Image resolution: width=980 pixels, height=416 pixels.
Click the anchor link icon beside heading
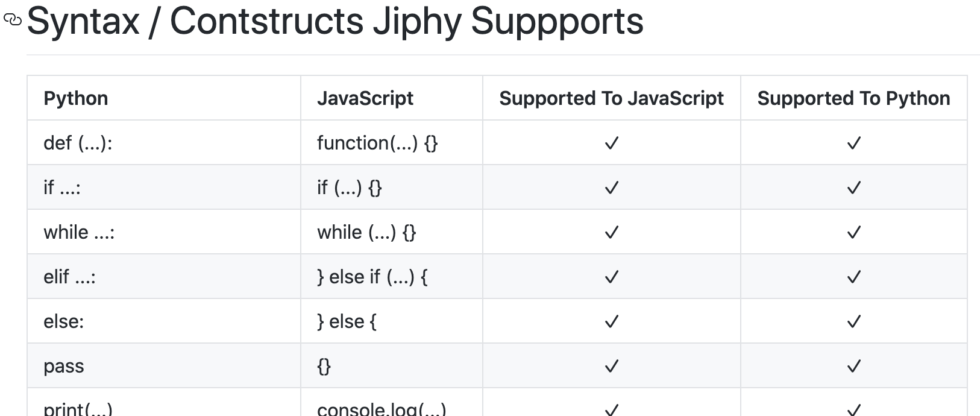point(12,20)
